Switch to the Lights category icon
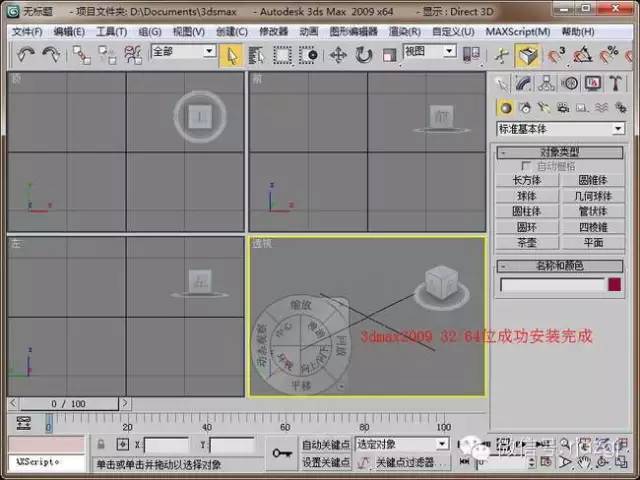Screen dimensions: 640x480 544,107
